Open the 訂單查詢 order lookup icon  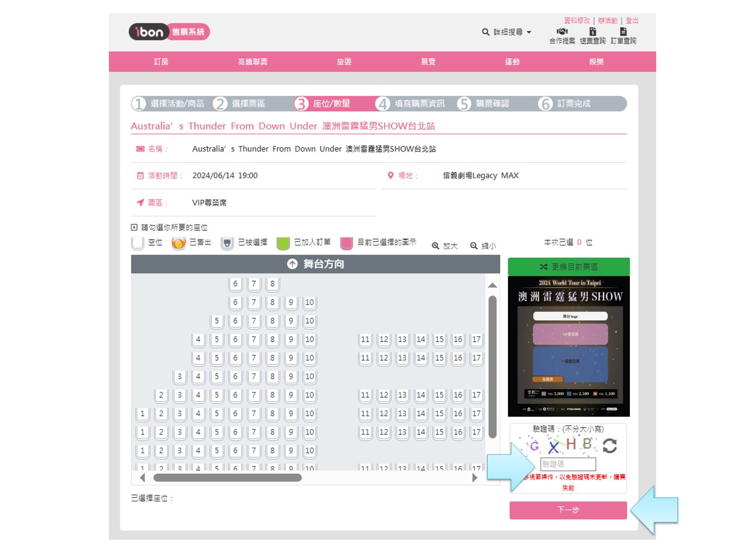[x=623, y=32]
